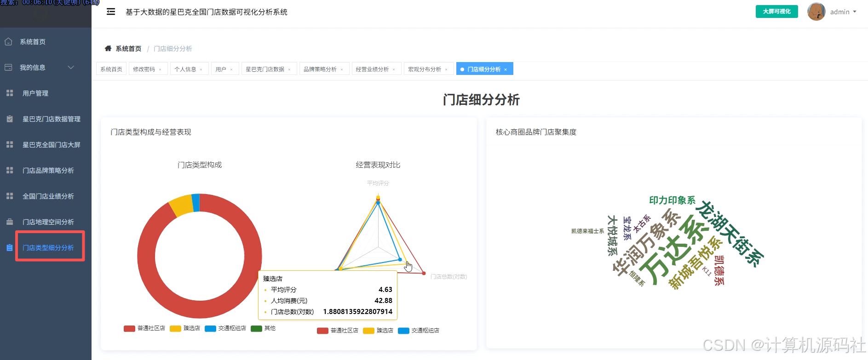868x360 pixels.
Task: Expand the 我的信息 submenu chevron
Action: coord(71,68)
